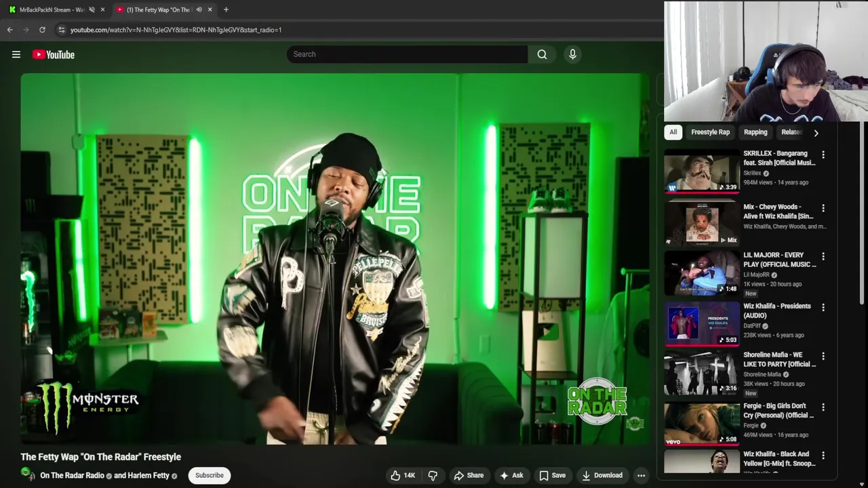
Task: Click the browser address bar URL
Action: (176, 30)
